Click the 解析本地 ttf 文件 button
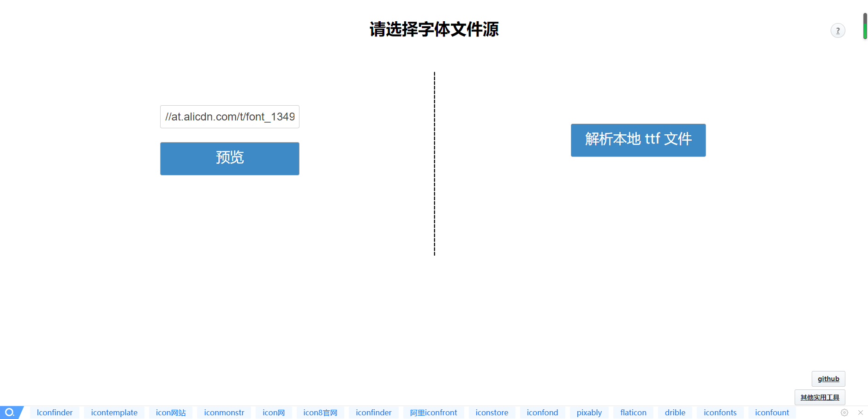868x419 pixels. tap(638, 140)
